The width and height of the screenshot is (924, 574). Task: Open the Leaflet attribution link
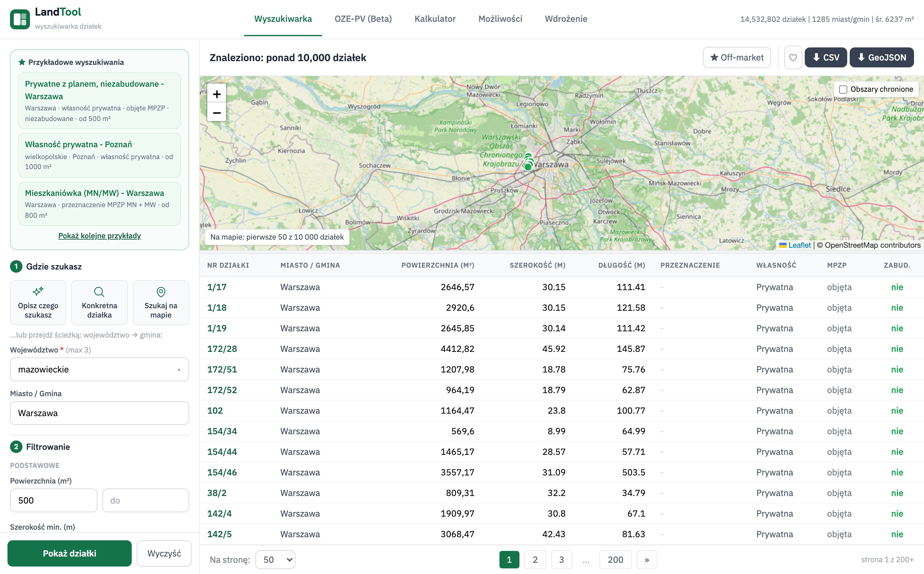pos(799,245)
